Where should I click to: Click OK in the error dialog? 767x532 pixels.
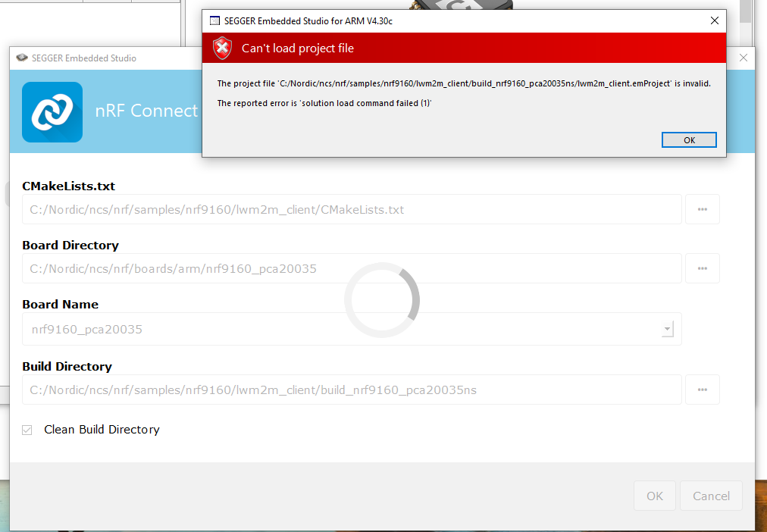click(x=689, y=140)
